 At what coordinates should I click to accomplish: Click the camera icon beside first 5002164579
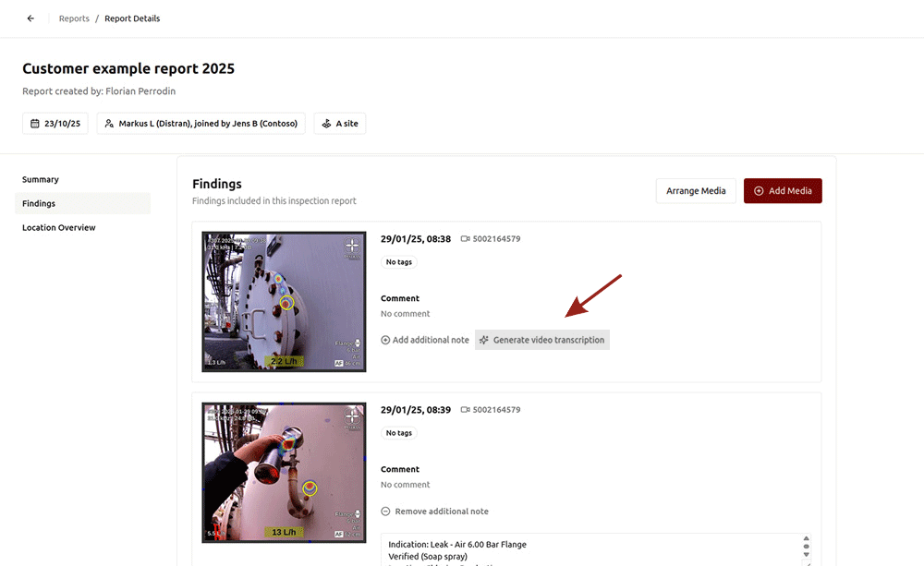466,239
